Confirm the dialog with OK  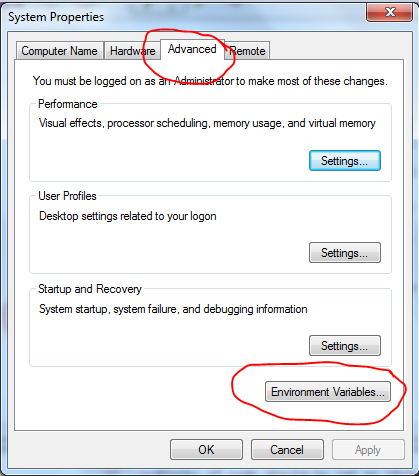(206, 450)
